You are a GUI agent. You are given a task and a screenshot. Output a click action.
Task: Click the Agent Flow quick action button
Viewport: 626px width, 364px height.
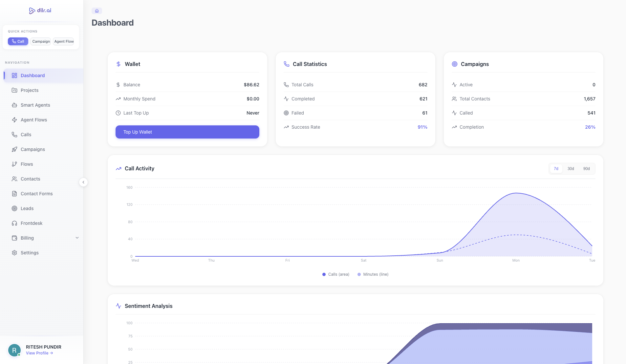click(x=64, y=41)
